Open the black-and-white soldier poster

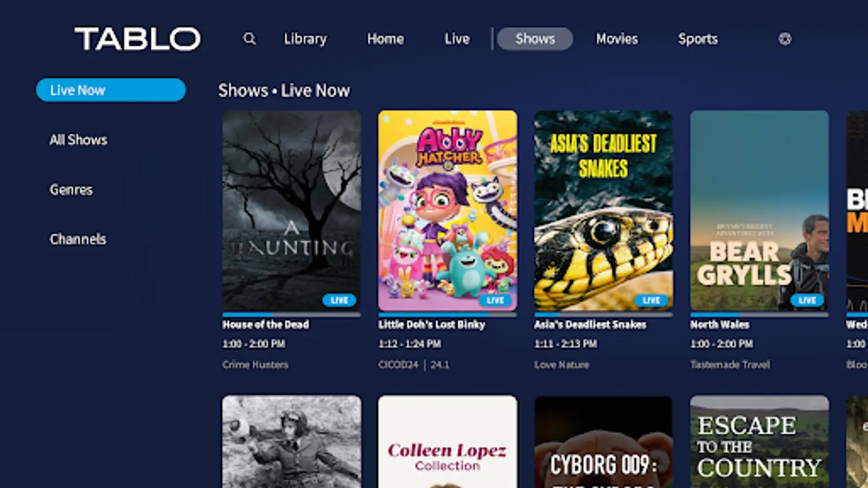point(292,441)
